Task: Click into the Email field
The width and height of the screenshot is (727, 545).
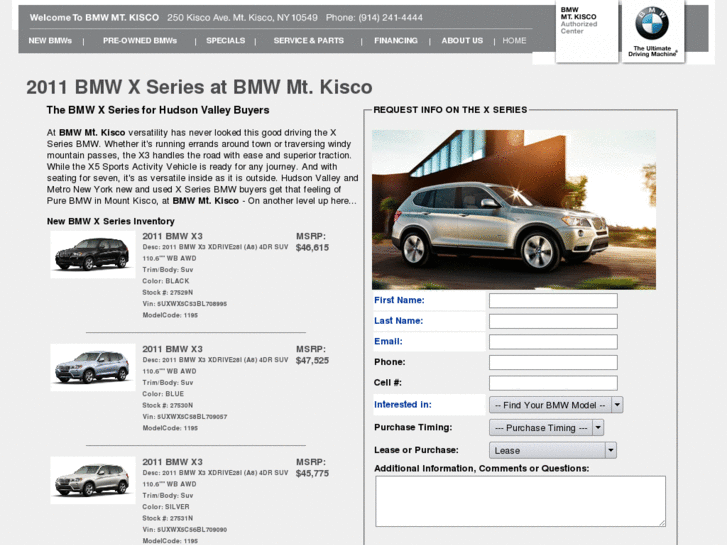Action: tap(553, 342)
